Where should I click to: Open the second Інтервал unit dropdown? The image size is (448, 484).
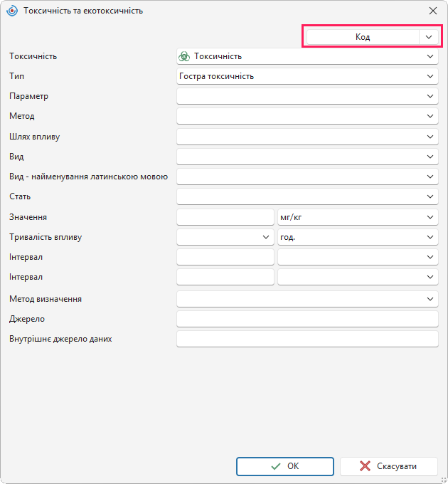pyautogui.click(x=358, y=277)
